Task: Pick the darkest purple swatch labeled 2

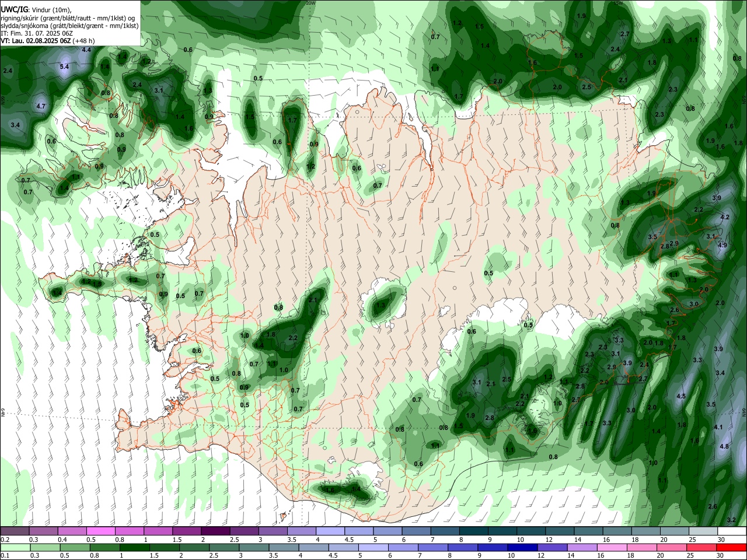Action: coord(215,531)
